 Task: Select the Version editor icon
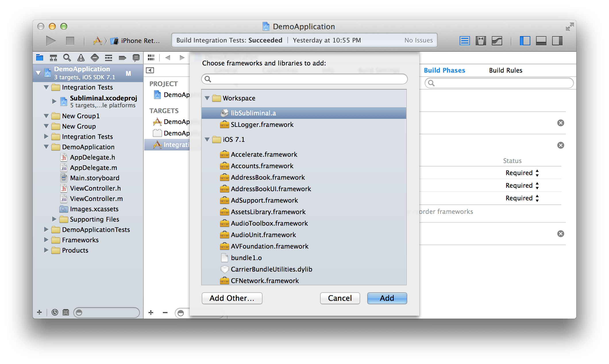click(497, 41)
